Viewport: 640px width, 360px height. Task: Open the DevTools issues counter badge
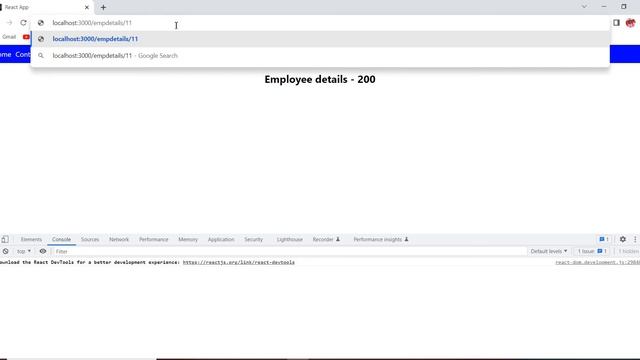point(604,240)
